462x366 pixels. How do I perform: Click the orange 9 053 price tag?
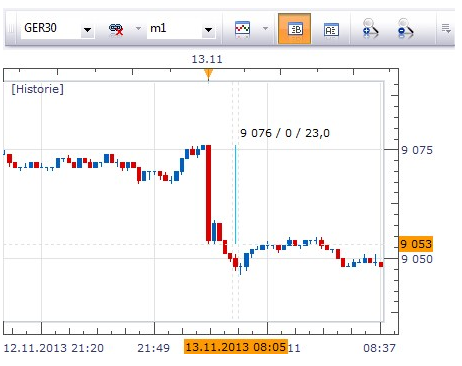coord(416,244)
